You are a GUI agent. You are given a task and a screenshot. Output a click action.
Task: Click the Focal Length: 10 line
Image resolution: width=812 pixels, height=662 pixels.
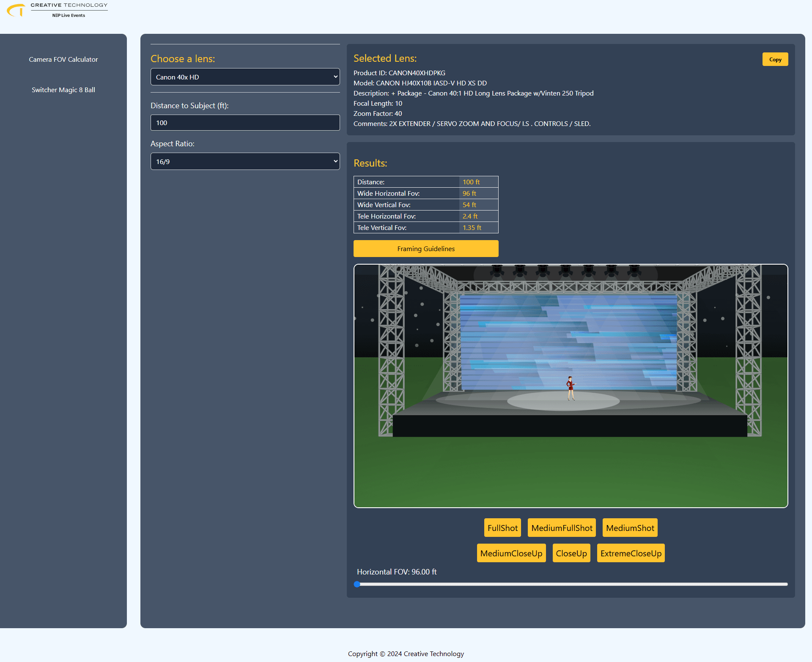click(x=378, y=103)
